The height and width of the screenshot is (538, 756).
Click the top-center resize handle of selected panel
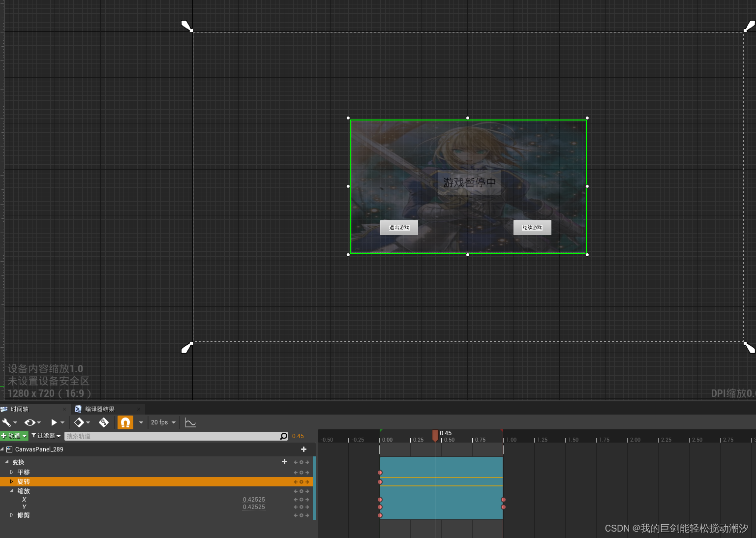468,118
